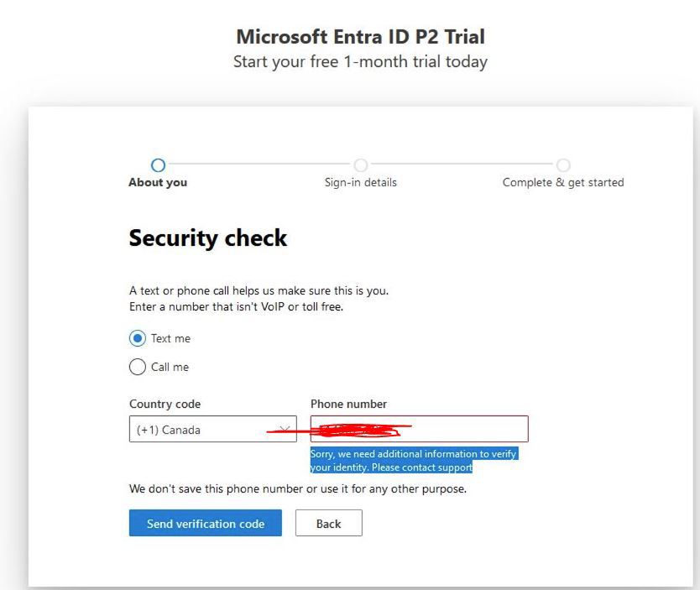Click 'A text or phone call helps us' sentence
This screenshot has height=590, width=700.
point(259,291)
